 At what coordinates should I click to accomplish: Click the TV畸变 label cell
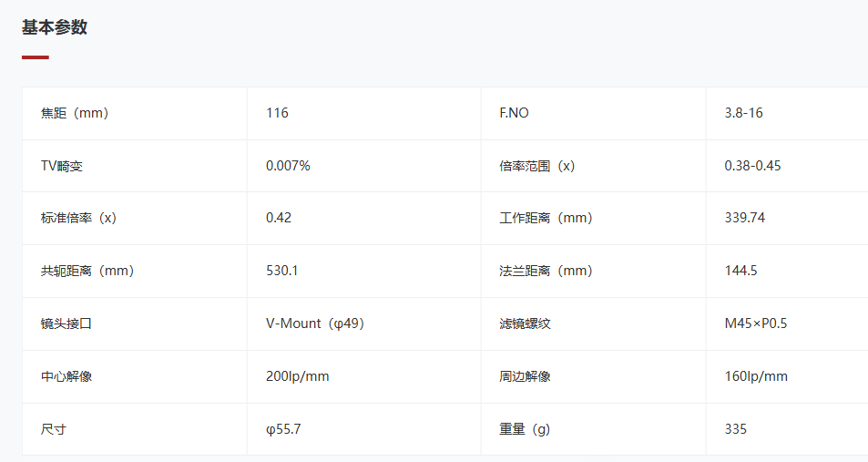pyautogui.click(x=135, y=166)
